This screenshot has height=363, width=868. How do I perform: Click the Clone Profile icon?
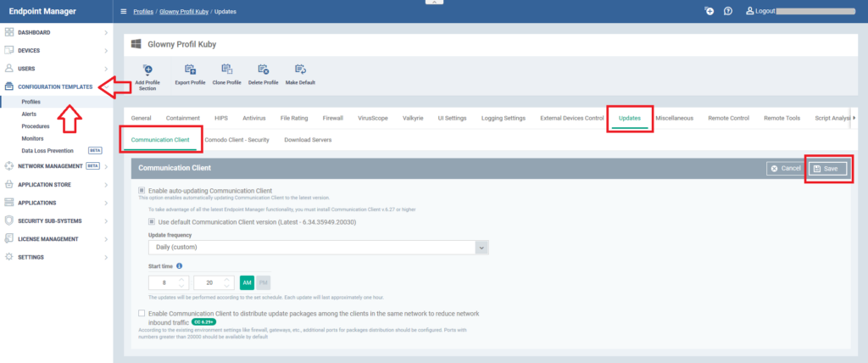pyautogui.click(x=227, y=70)
